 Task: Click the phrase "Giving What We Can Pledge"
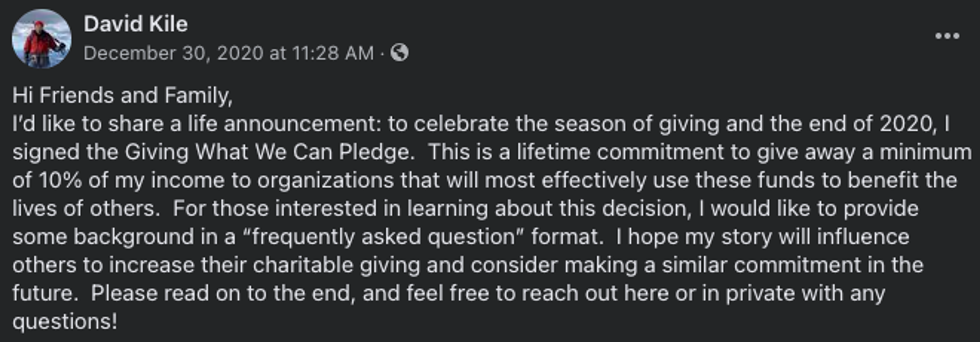(x=268, y=152)
